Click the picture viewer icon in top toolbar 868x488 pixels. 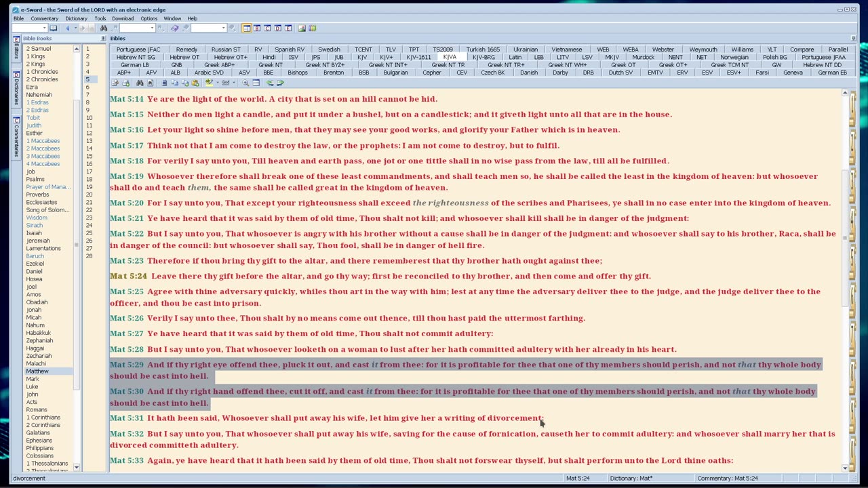pyautogui.click(x=302, y=28)
